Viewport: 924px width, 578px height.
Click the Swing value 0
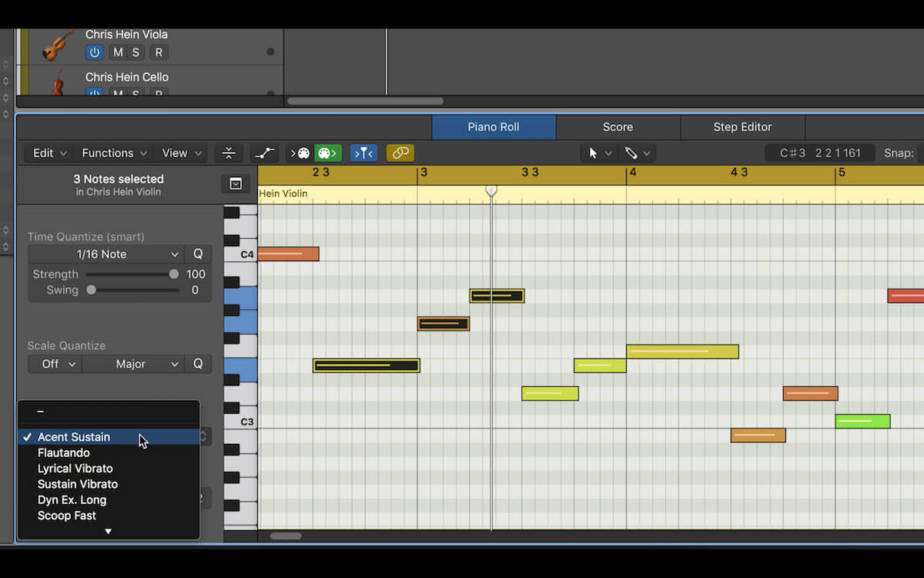click(195, 290)
